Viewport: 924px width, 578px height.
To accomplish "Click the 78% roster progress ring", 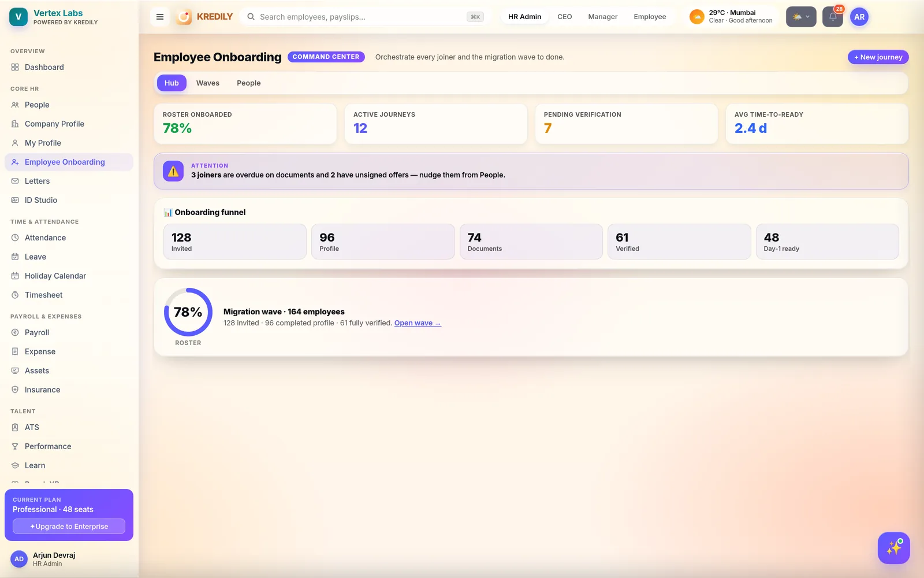I will click(188, 312).
